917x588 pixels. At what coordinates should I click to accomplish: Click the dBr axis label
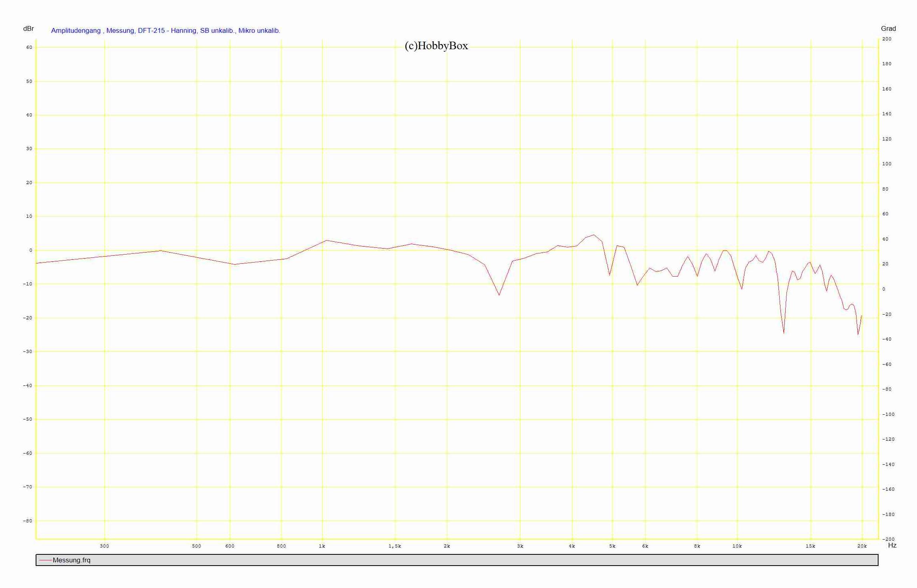[x=28, y=28]
